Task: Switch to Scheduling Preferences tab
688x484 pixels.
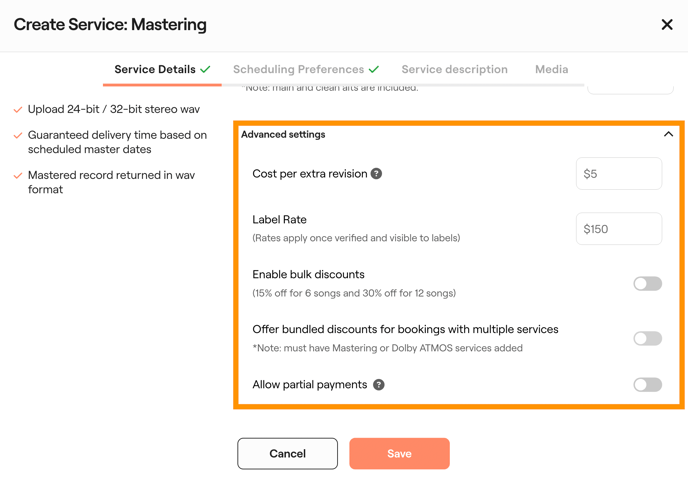Action: pos(298,69)
